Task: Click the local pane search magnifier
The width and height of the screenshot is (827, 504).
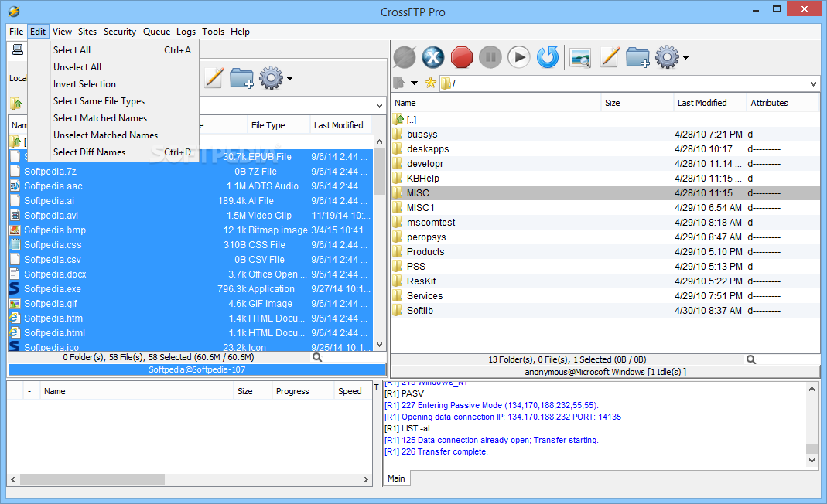Action: pos(317,357)
